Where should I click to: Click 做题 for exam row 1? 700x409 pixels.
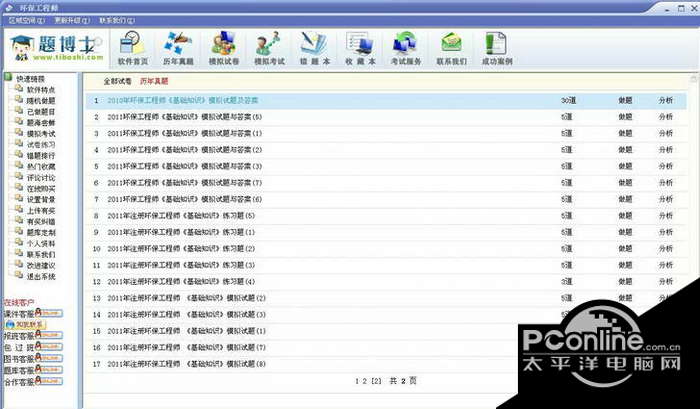625,100
